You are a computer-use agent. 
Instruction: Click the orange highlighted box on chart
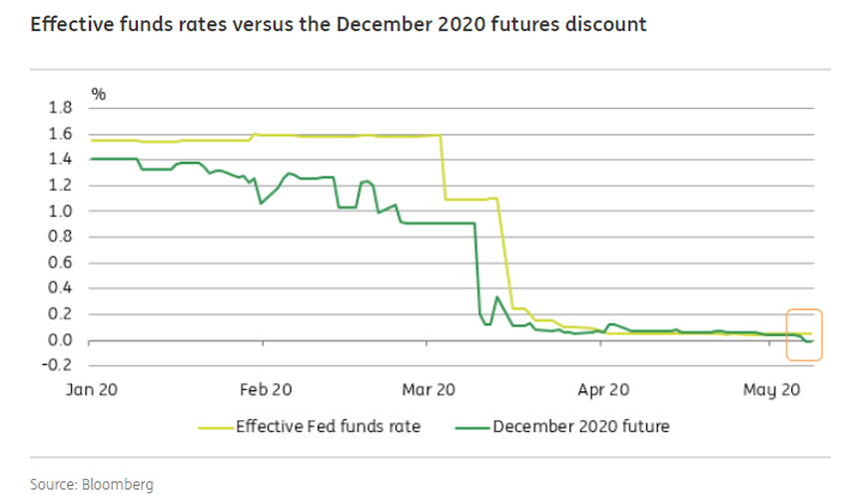point(803,333)
